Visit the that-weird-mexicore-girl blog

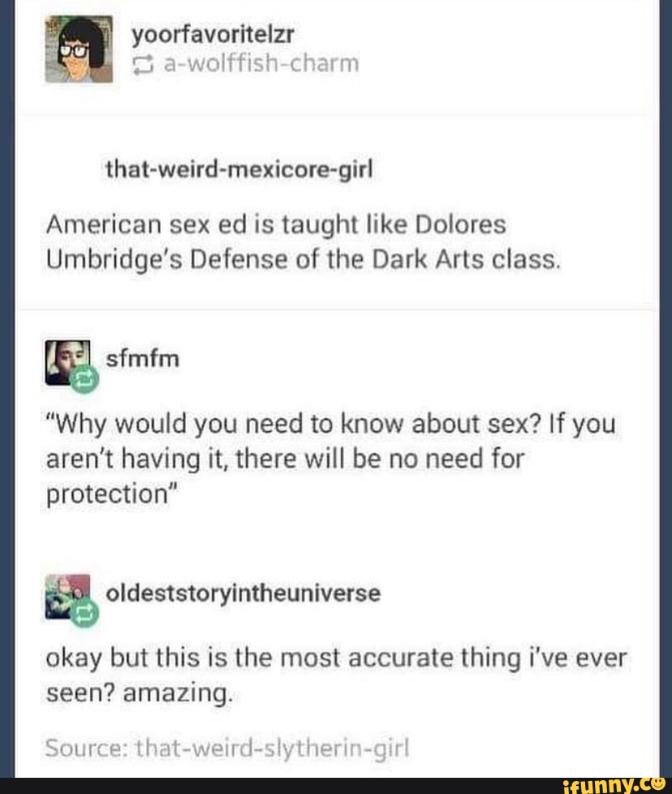click(239, 169)
